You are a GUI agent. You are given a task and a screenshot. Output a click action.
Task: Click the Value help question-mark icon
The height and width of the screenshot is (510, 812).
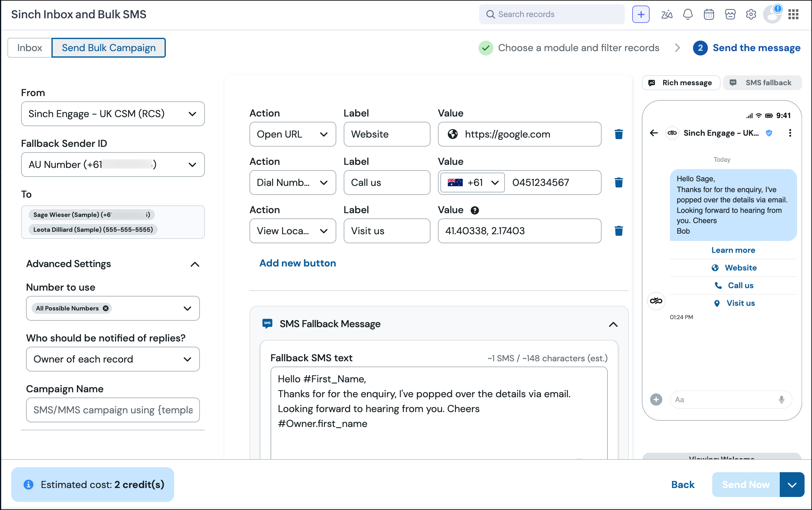tap(474, 210)
